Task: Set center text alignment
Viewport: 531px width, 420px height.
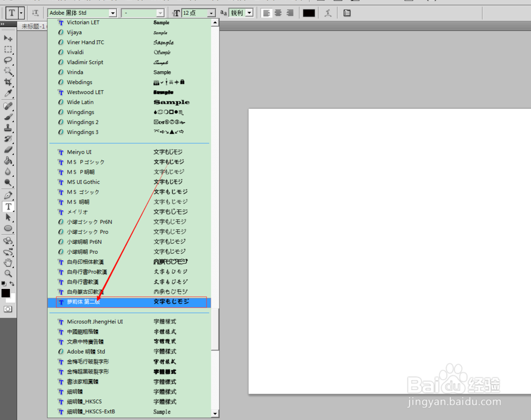Action: 278,13
